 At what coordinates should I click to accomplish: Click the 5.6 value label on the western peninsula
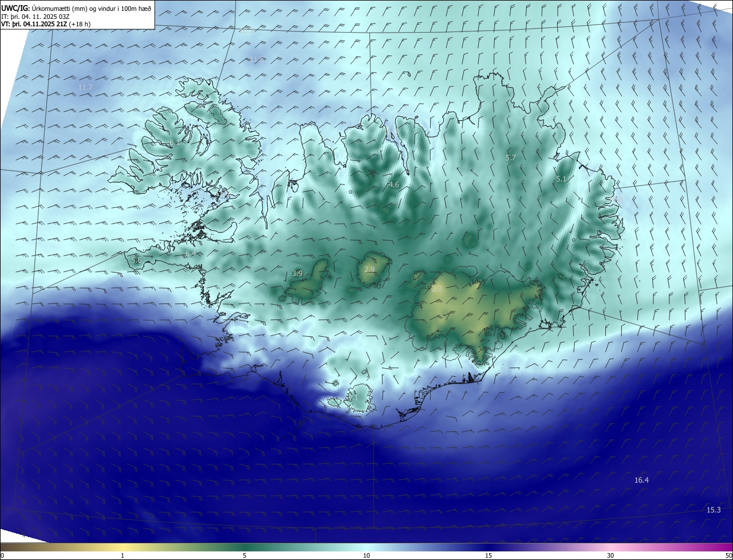136,260
